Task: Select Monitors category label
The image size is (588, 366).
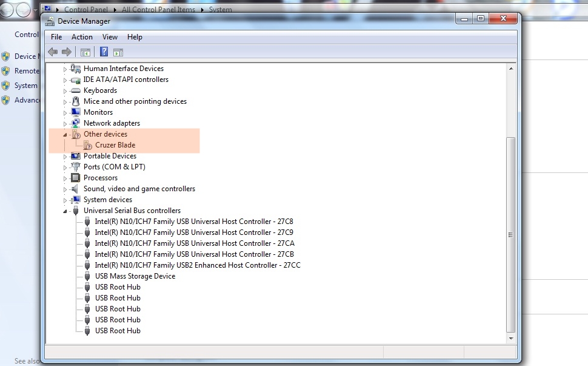Action: pyautogui.click(x=98, y=112)
